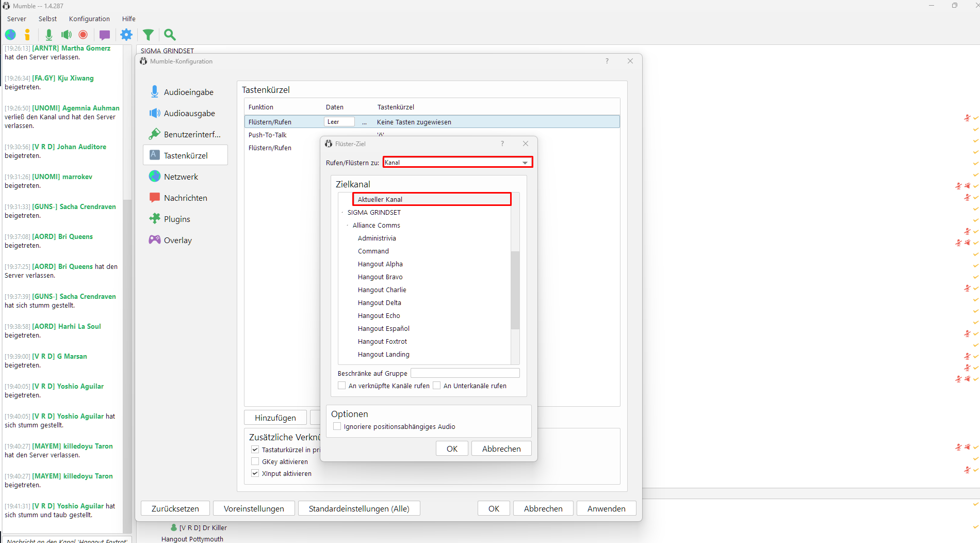The height and width of the screenshot is (543, 980).
Task: Open the Server menu
Action: pyautogui.click(x=17, y=19)
